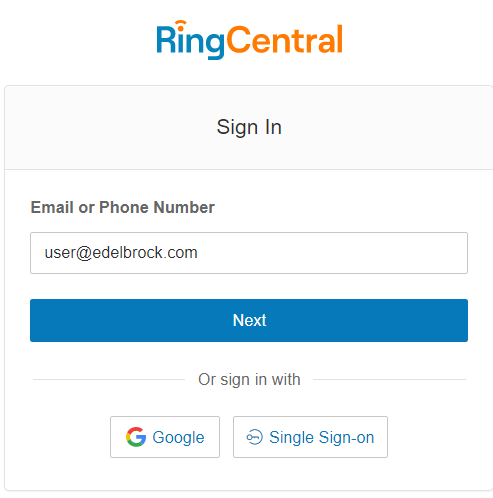Click the 'Email or Phone Number' label
The image size is (493, 498).
123,207
